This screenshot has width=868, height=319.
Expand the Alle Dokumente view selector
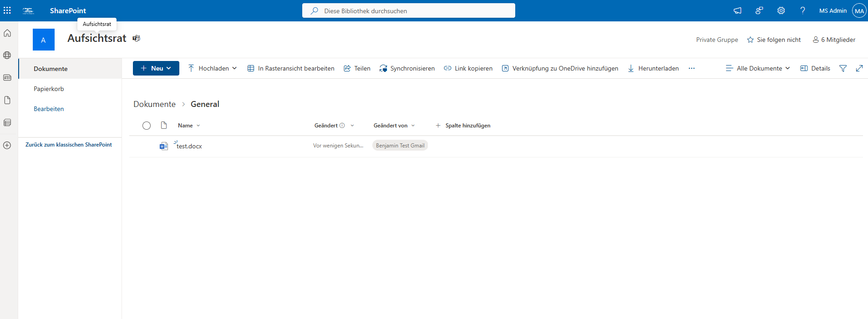758,68
